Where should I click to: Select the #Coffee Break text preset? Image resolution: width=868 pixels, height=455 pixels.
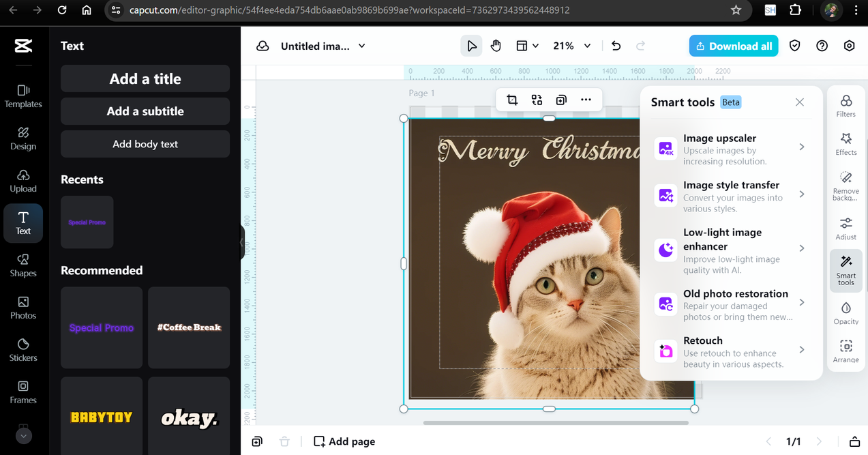(x=189, y=327)
